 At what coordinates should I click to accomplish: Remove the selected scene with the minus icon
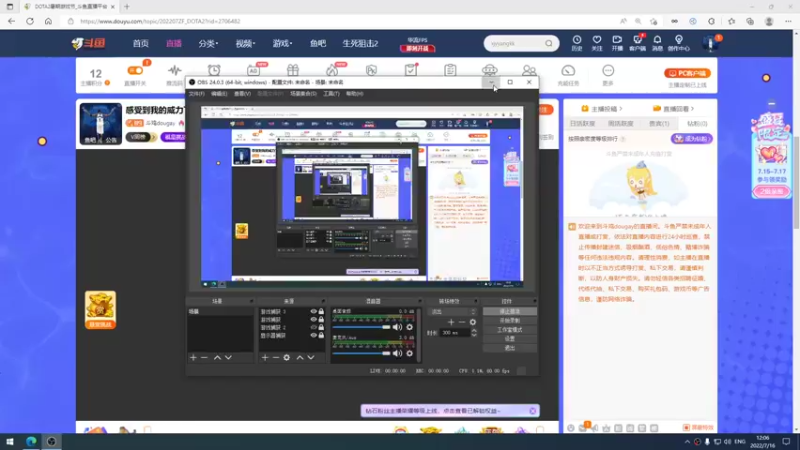(x=204, y=358)
